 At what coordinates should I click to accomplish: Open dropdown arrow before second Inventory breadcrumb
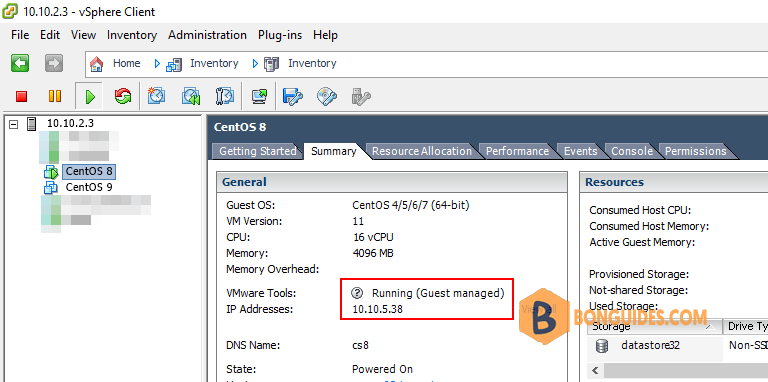point(255,64)
